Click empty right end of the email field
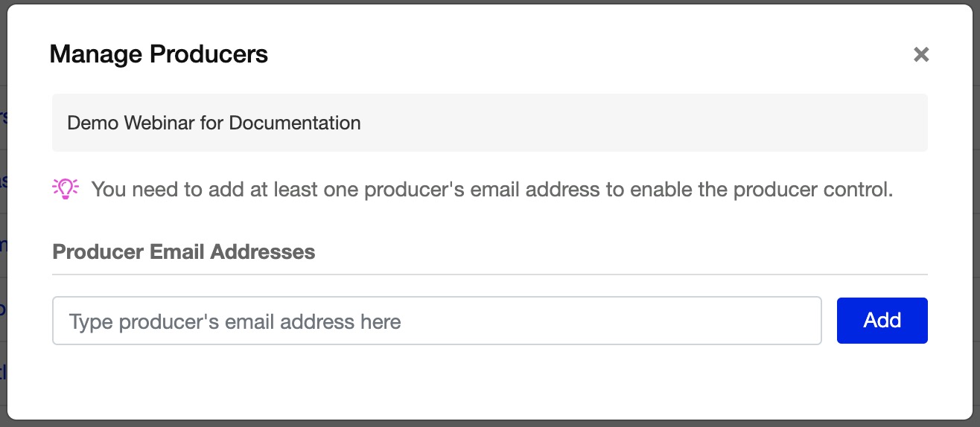 (745, 321)
